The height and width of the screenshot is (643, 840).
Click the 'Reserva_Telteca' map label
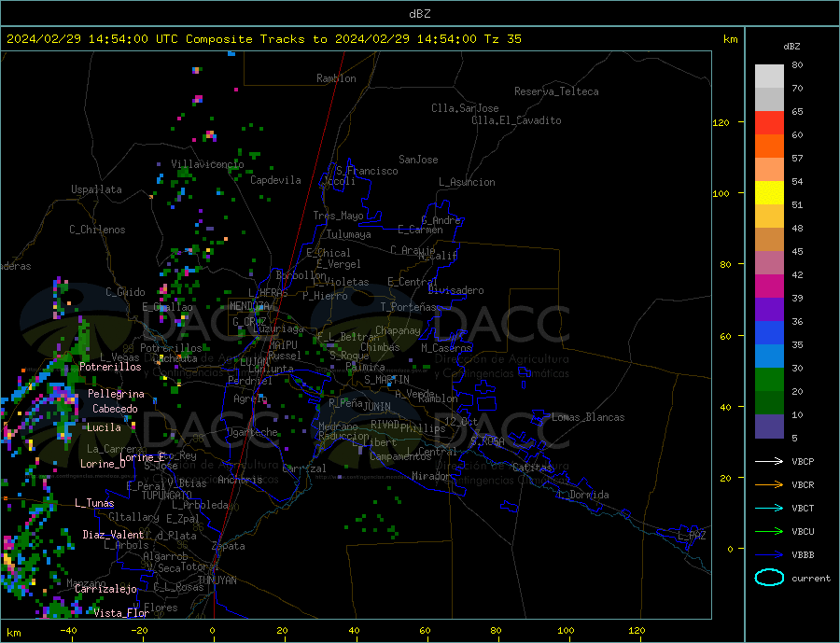pyautogui.click(x=556, y=91)
